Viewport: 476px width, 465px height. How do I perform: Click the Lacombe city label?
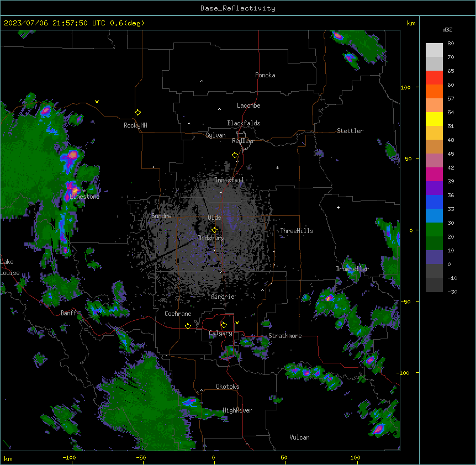(248, 105)
